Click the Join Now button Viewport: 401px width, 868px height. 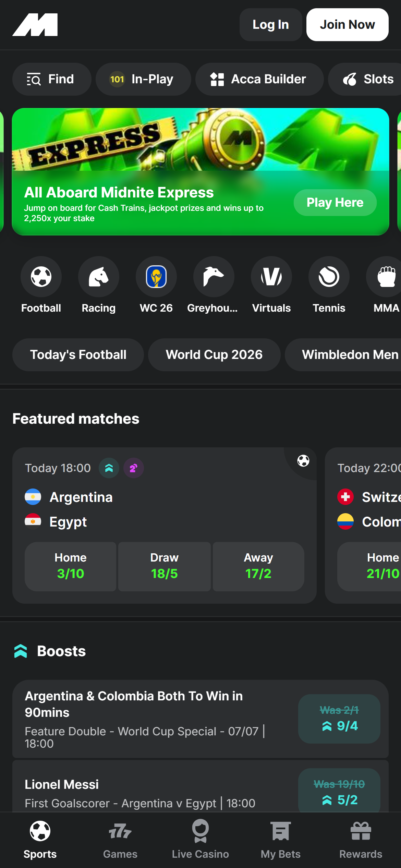348,25
